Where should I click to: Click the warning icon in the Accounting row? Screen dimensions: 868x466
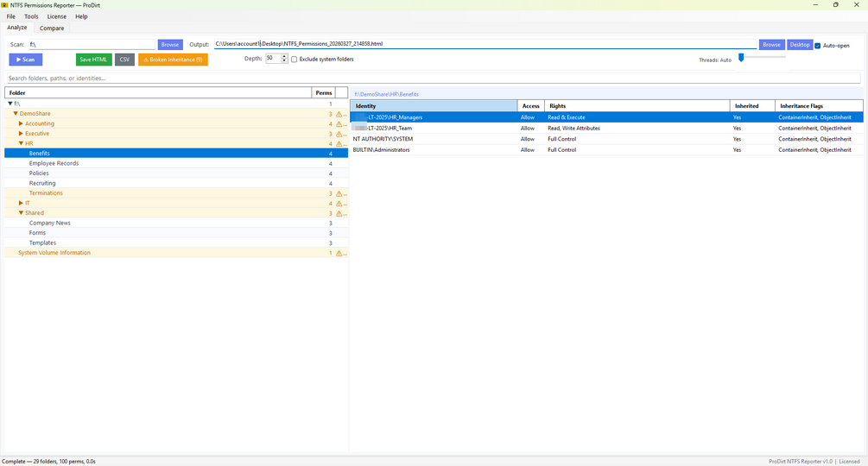(339, 123)
